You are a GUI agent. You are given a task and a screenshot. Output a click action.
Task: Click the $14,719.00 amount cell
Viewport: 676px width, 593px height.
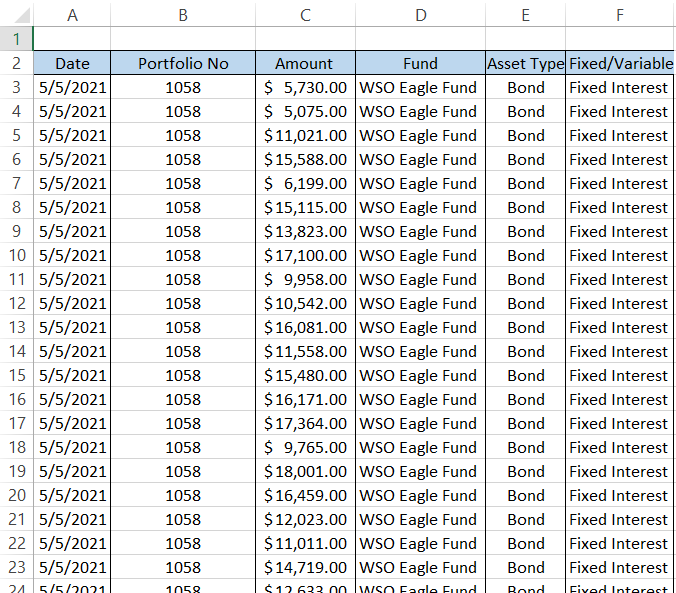pos(305,567)
